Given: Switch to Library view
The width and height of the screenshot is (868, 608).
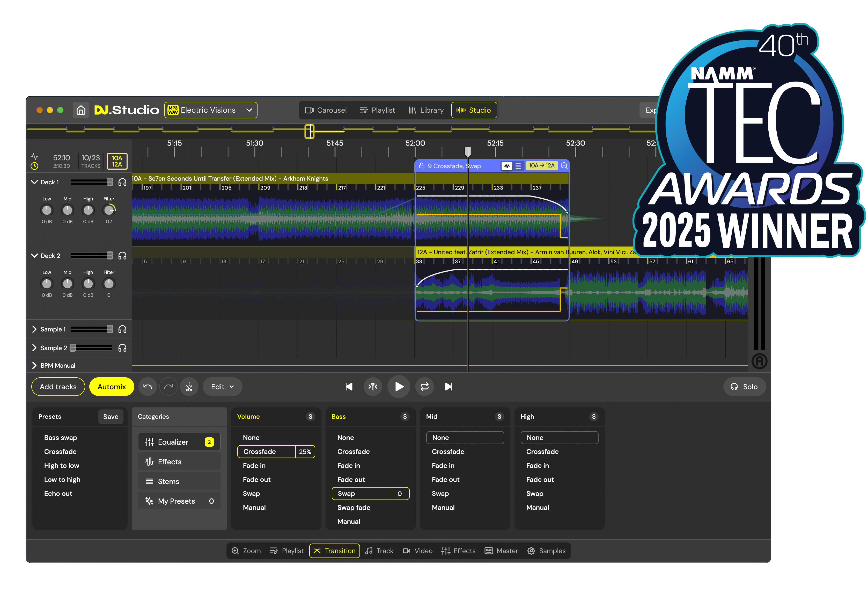Looking at the screenshot, I should [x=426, y=111].
